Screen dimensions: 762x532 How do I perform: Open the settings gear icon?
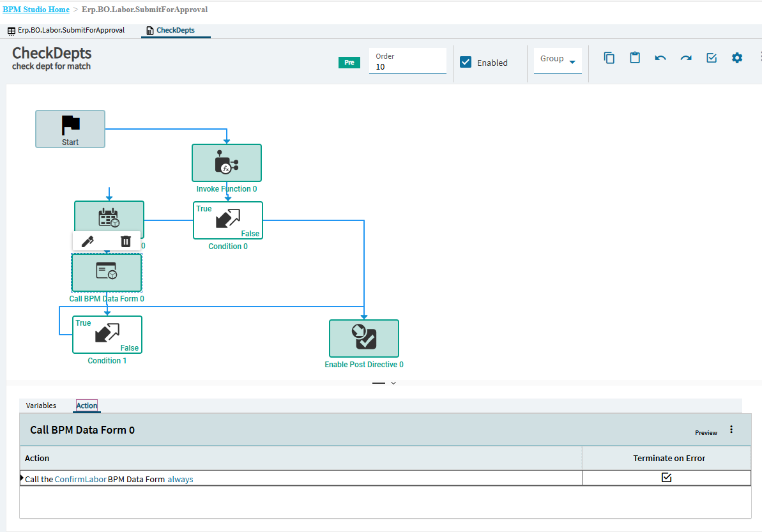[x=737, y=58]
